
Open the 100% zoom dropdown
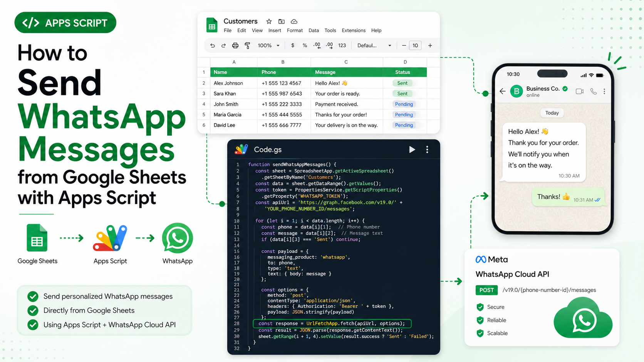click(268, 45)
